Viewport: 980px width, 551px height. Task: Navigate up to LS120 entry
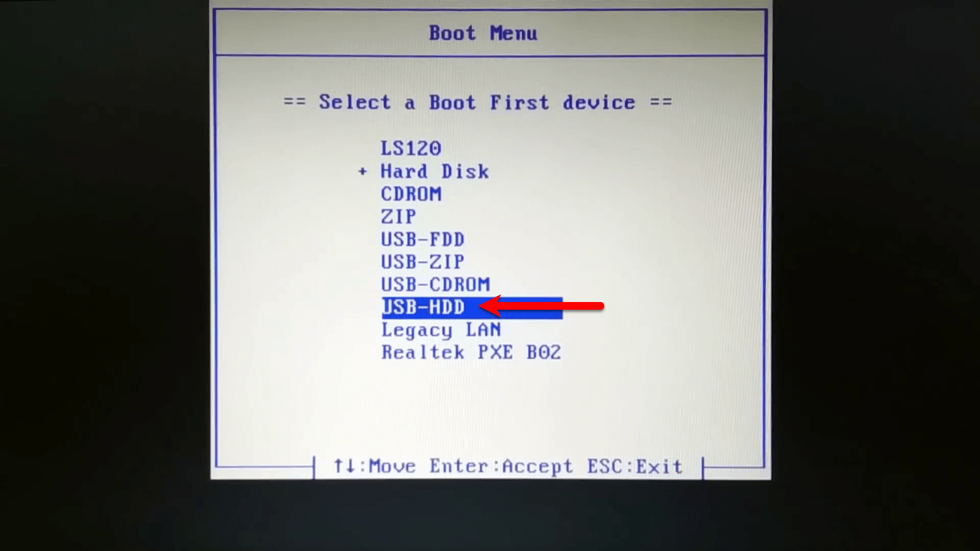[x=410, y=148]
